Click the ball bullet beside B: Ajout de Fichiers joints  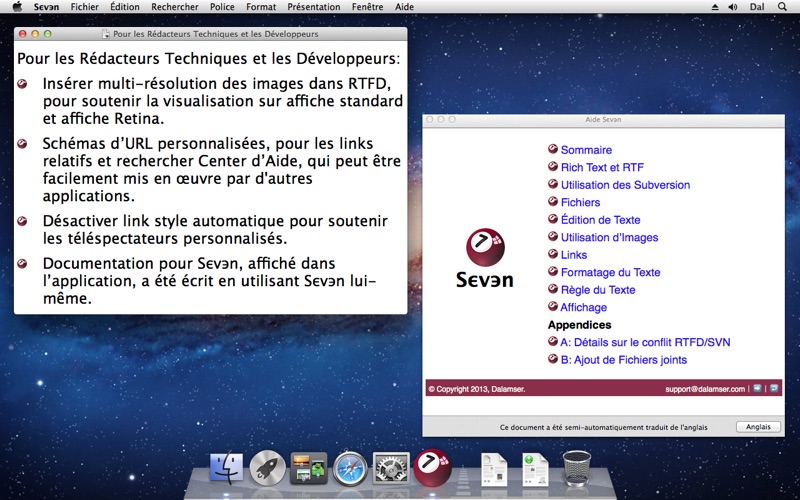[553, 359]
